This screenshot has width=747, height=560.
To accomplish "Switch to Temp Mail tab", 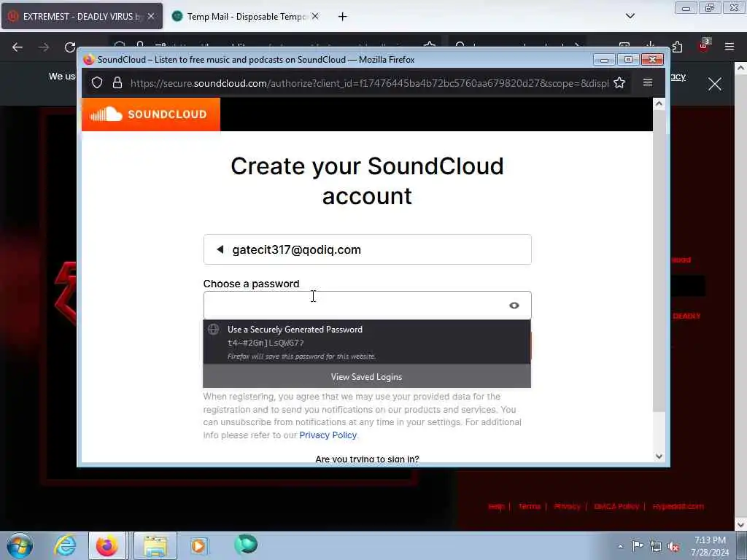I will [245, 16].
